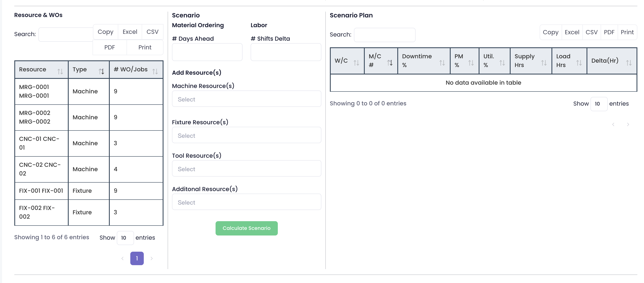This screenshot has width=644, height=283.
Task: Go to previous page of Scenario Plan table
Action: [x=613, y=124]
